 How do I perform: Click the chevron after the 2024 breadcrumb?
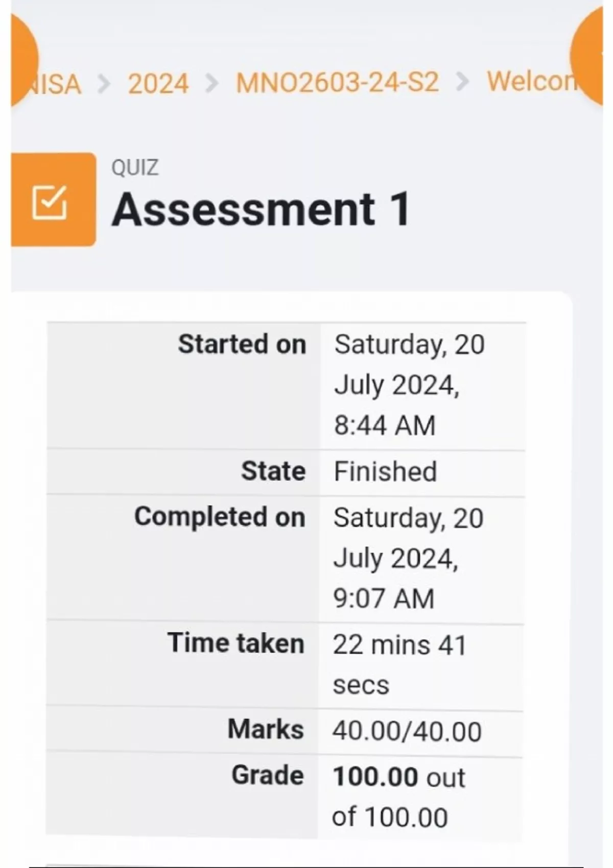[x=211, y=83]
